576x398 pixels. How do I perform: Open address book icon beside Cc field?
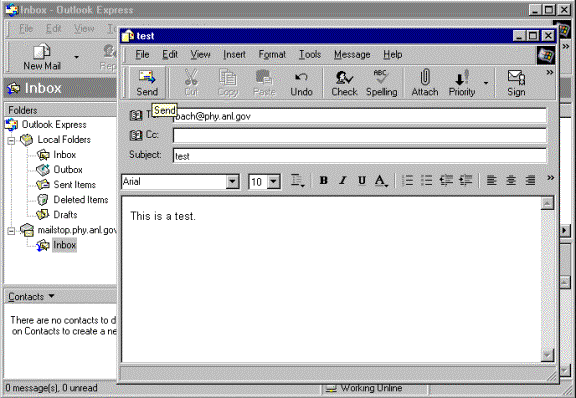click(136, 135)
